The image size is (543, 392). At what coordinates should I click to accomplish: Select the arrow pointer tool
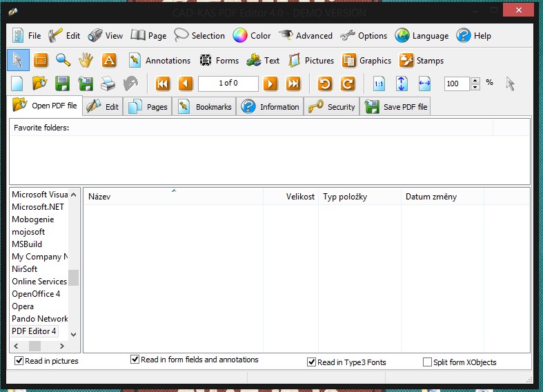tap(19, 60)
